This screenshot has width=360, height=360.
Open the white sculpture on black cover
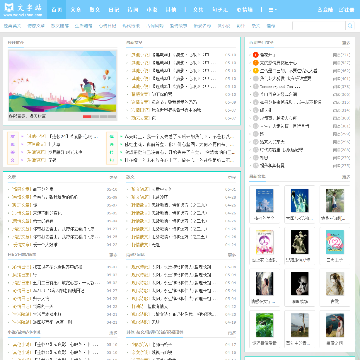pyautogui.click(x=299, y=242)
